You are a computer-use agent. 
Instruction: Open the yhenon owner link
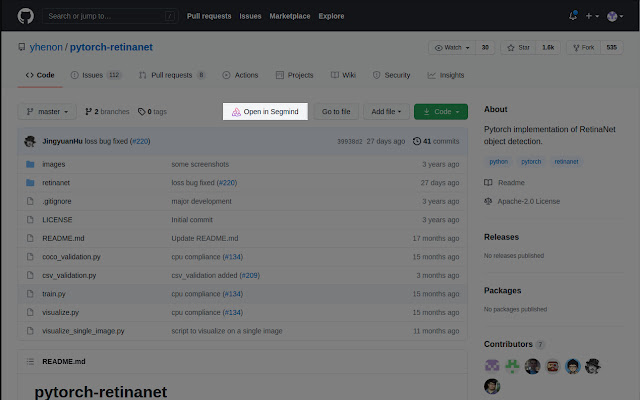(46, 47)
